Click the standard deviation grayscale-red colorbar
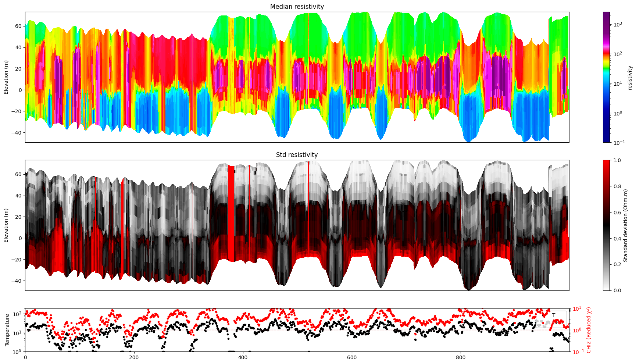This screenshot has height=364, width=636. pos(606,225)
